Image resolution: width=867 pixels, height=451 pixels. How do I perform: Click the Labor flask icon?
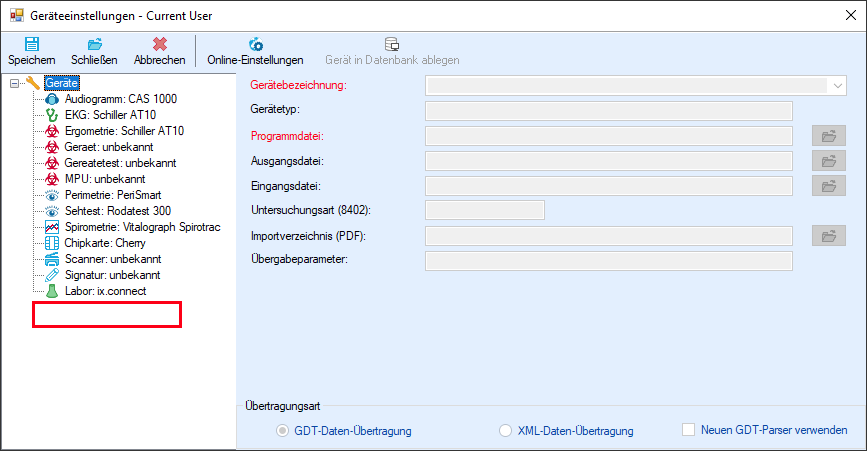(x=52, y=291)
